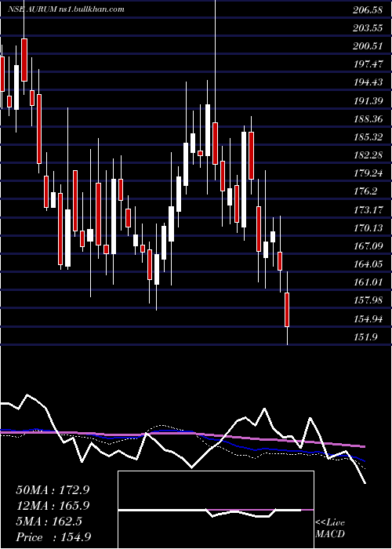Click the 182.28 axis label

pyautogui.click(x=368, y=155)
